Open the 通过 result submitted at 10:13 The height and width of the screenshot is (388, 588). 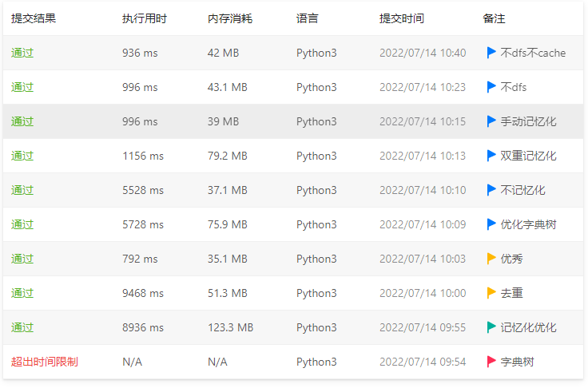(22, 156)
